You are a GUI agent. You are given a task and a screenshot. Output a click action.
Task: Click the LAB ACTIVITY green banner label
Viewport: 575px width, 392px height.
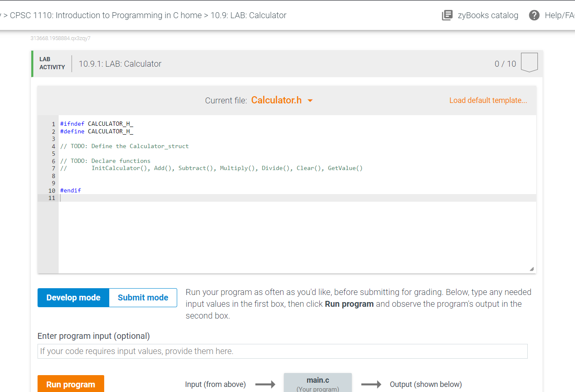click(51, 63)
